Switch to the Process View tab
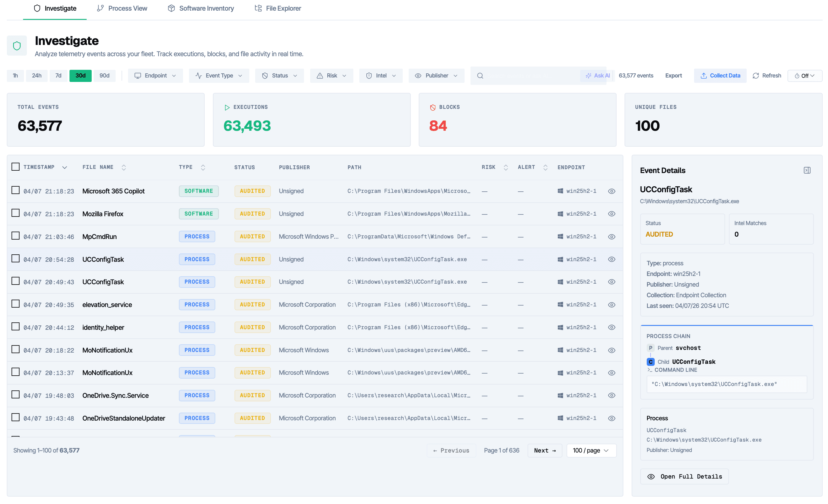 click(x=122, y=8)
